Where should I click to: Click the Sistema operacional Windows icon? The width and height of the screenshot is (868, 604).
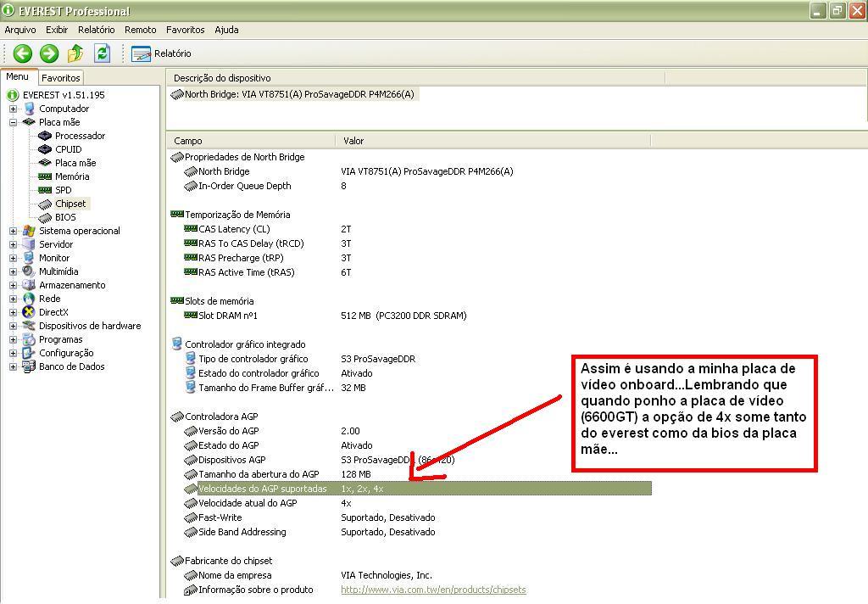[29, 231]
